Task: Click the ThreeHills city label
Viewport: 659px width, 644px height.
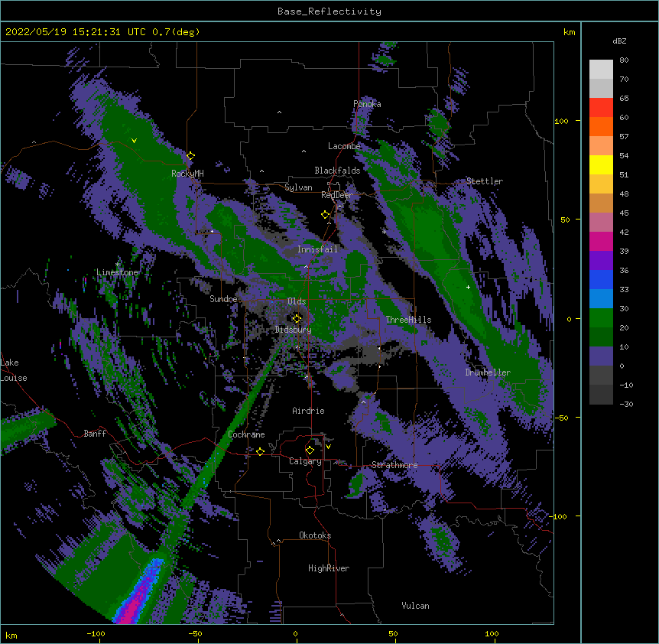Action: tap(408, 320)
